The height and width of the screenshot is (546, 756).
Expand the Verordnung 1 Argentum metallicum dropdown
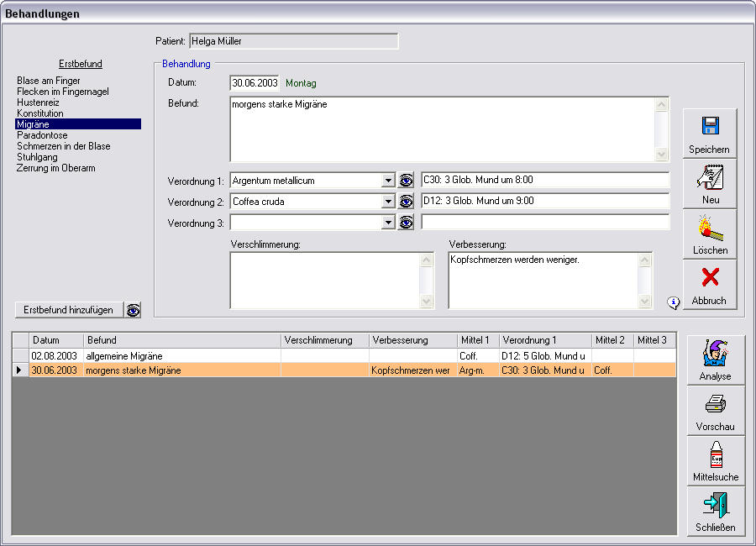coord(388,180)
